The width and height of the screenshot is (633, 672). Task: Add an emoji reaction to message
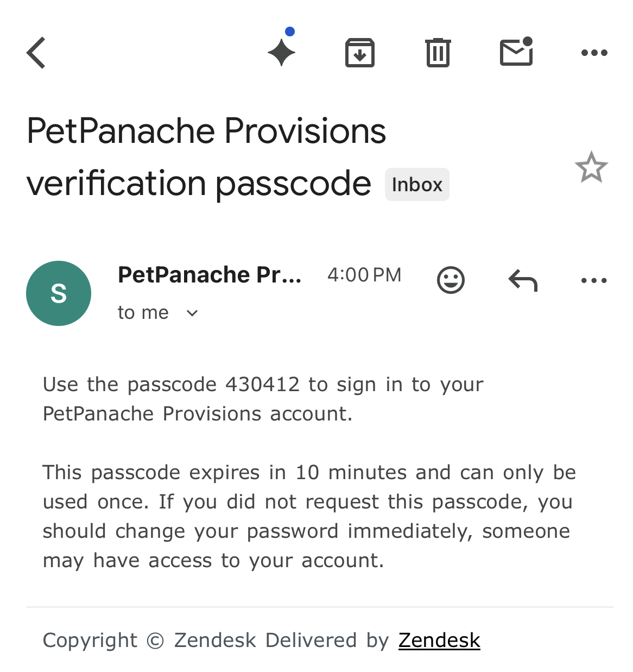coord(451,280)
